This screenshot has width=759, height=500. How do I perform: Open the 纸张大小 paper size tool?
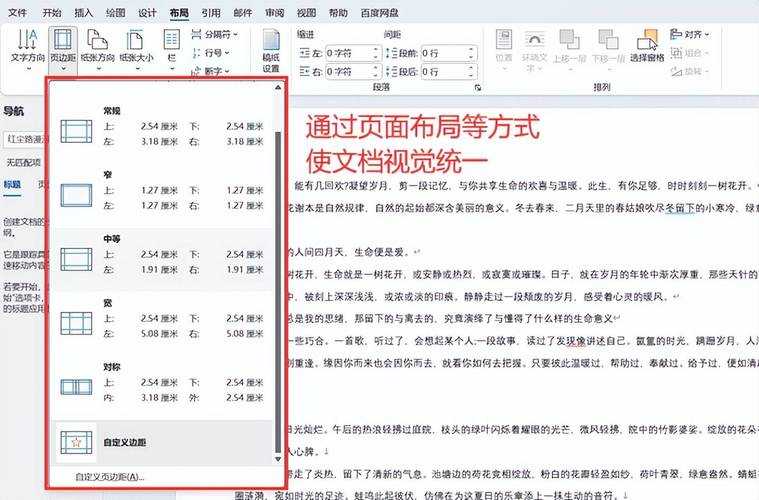pyautogui.click(x=136, y=49)
